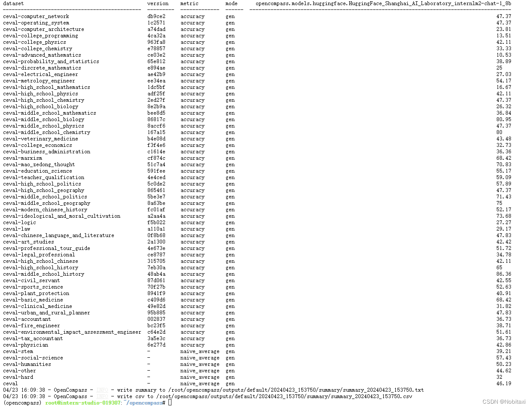Select the ceval-business_administration row name
This screenshot has height=408, width=532.
click(46, 152)
